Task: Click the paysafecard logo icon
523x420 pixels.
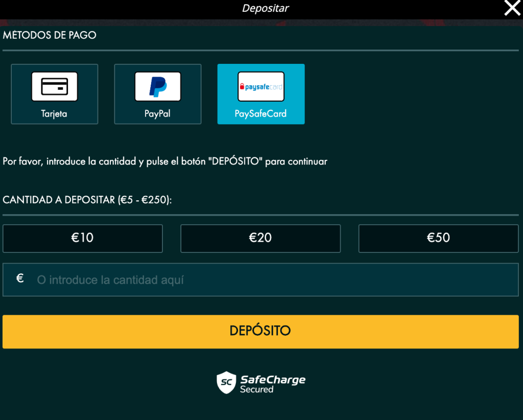Action: pos(261,87)
